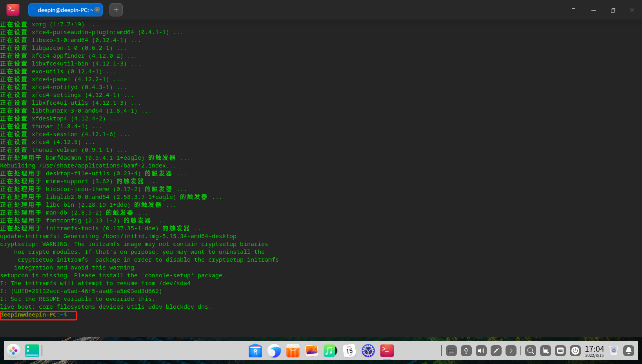Screen dimensions: 642x364
Task: Add a new terminal tab
Action: [x=116, y=10]
